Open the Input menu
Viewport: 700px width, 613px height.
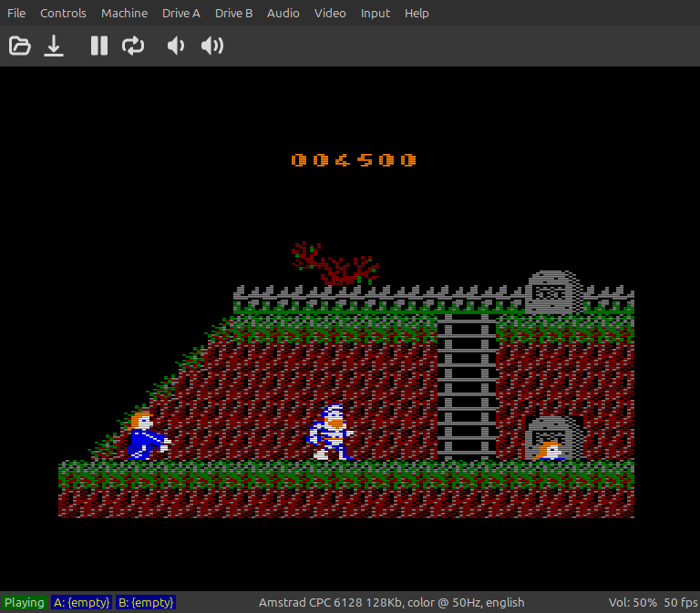click(x=375, y=14)
